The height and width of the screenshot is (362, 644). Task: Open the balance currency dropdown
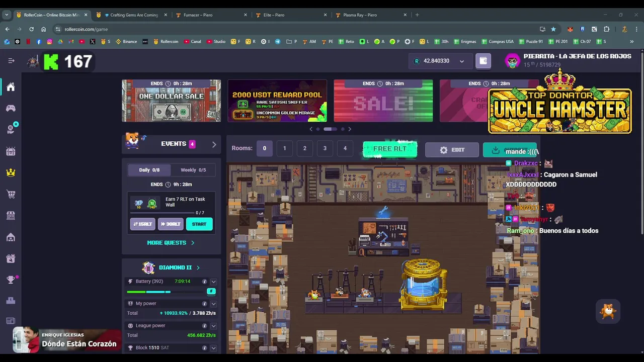click(461, 61)
